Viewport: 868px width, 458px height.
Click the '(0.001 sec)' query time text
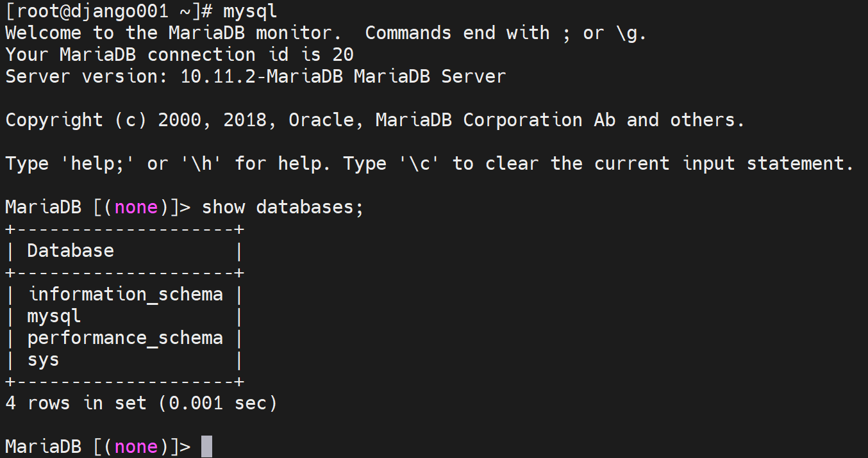pyautogui.click(x=218, y=404)
